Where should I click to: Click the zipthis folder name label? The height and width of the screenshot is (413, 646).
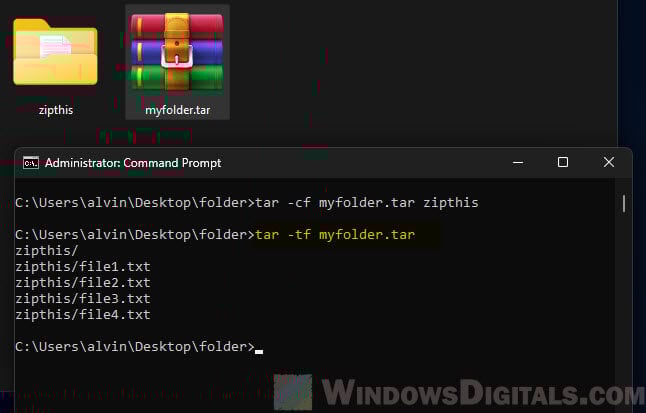(x=56, y=110)
